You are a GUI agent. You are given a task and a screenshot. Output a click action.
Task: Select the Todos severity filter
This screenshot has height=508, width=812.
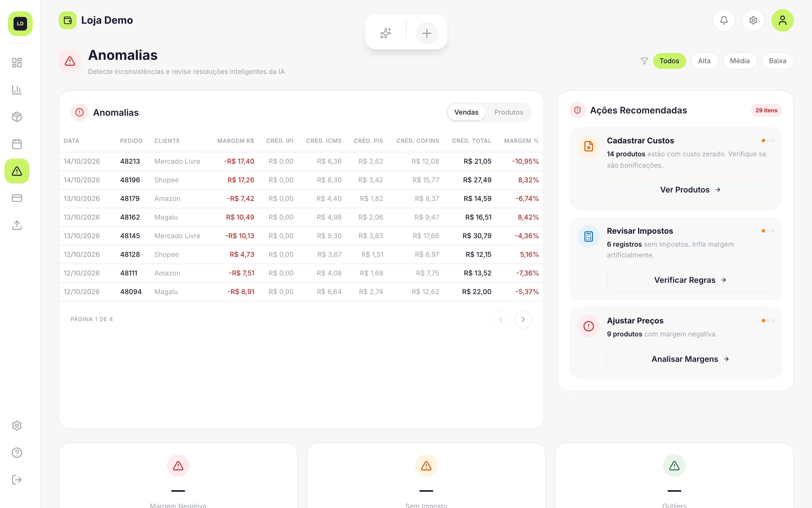(669, 61)
